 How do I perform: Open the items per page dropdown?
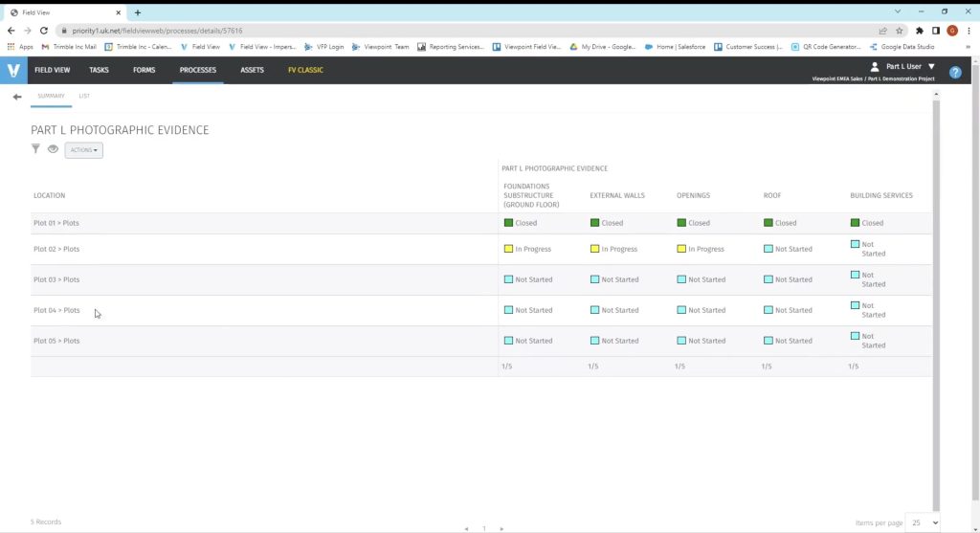pos(923,522)
